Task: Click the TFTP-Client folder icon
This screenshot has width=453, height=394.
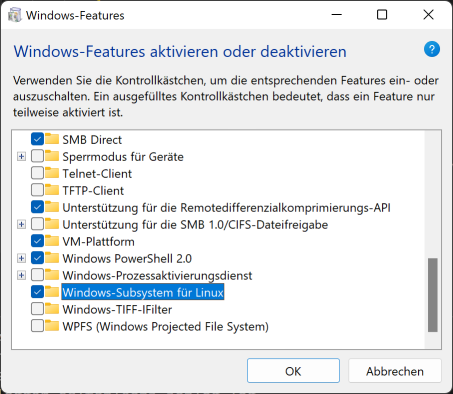Action: click(x=52, y=190)
